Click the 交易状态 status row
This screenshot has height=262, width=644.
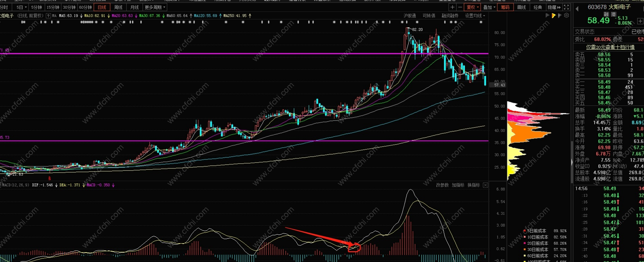pos(609,32)
